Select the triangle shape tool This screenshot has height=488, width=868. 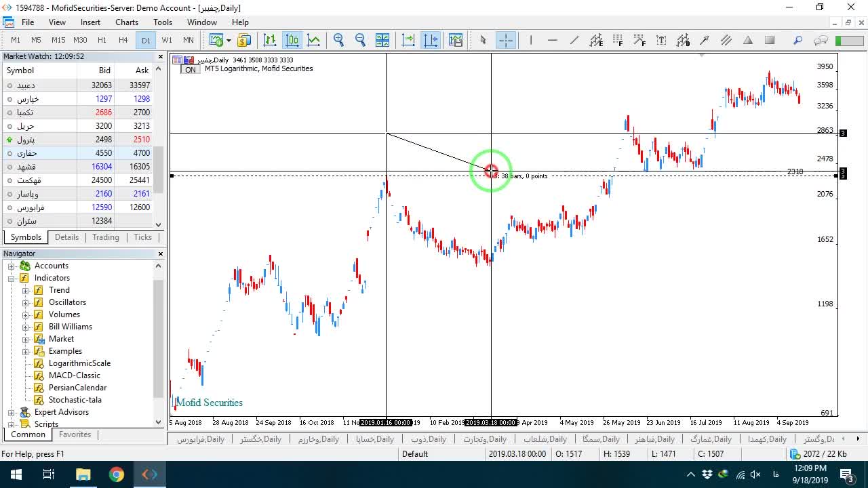click(x=747, y=40)
